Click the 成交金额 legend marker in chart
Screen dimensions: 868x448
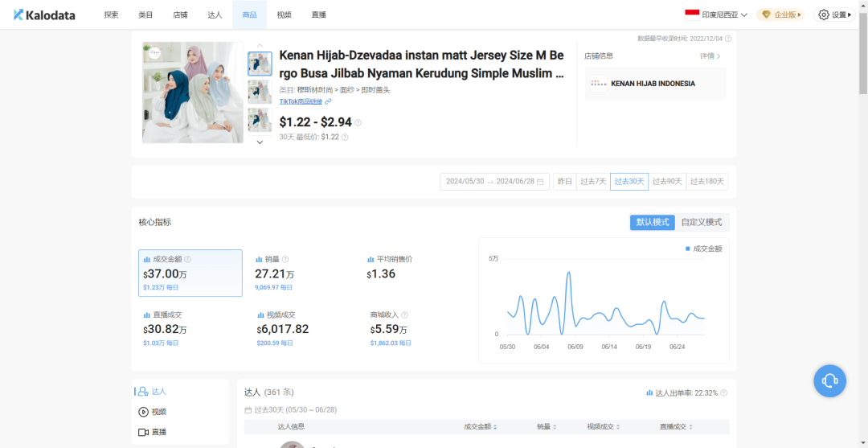(688, 249)
